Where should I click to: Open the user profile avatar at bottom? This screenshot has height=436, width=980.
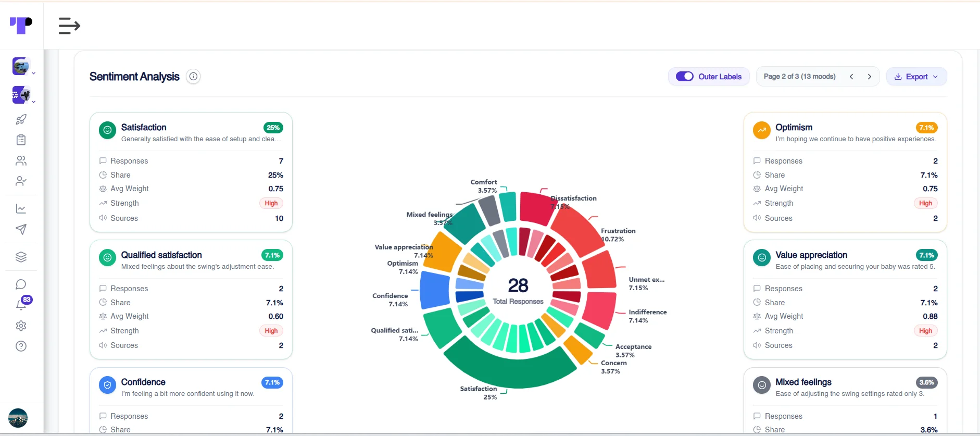(x=18, y=418)
